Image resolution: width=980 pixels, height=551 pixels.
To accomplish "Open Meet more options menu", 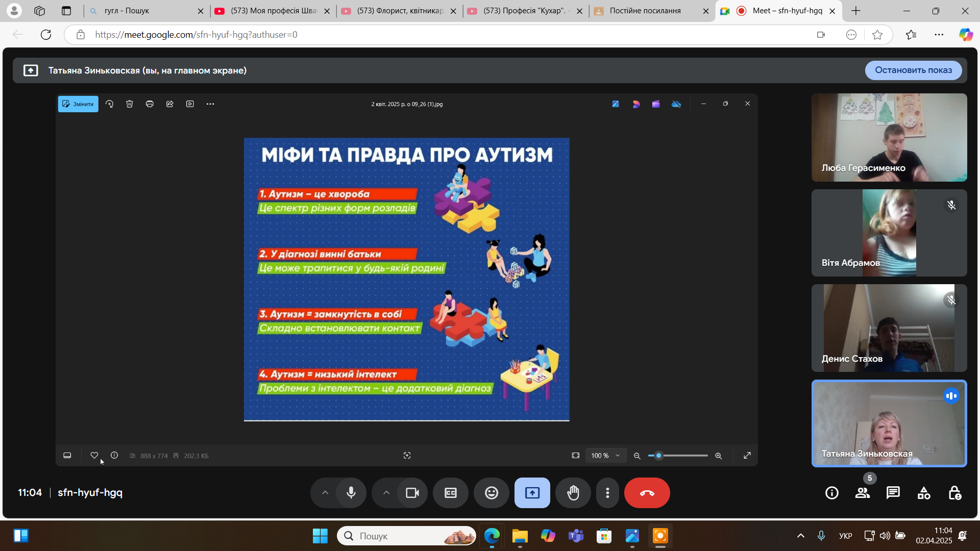I will point(607,493).
